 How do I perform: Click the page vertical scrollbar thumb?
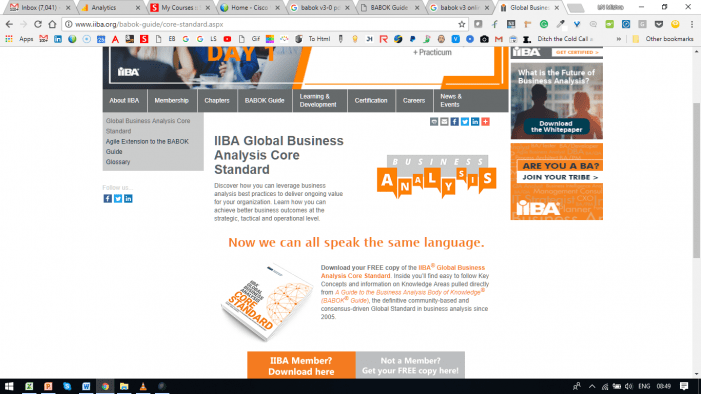696,180
